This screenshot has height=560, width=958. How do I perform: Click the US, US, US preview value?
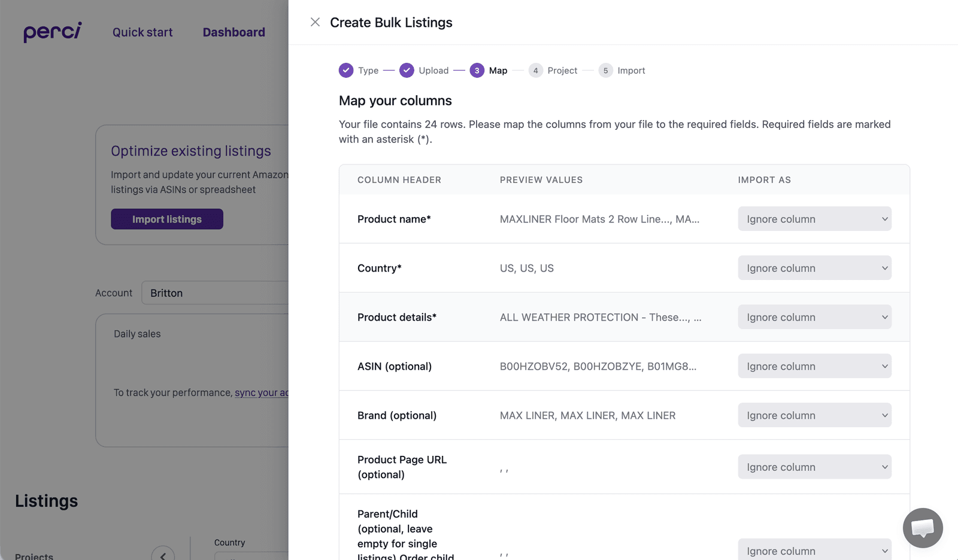[x=527, y=268]
